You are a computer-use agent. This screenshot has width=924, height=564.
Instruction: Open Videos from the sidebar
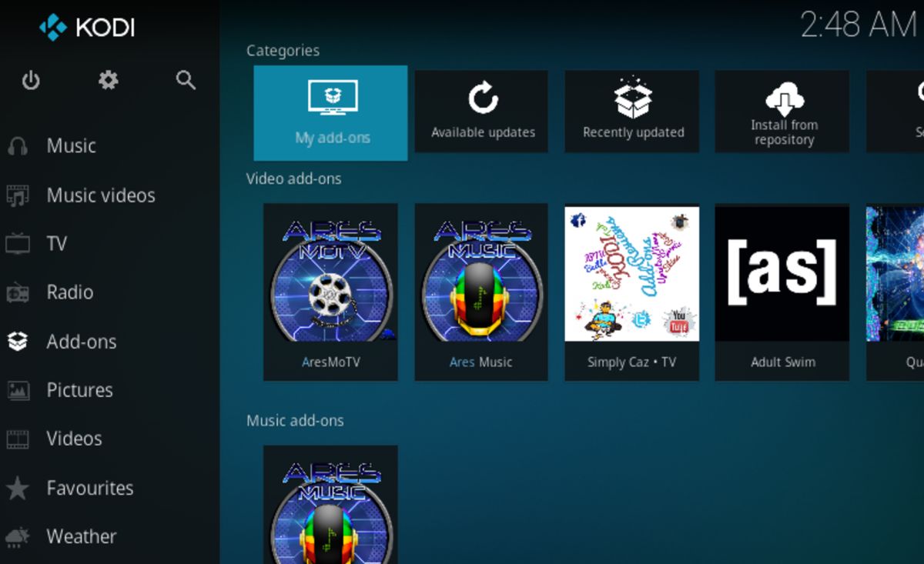tap(74, 439)
